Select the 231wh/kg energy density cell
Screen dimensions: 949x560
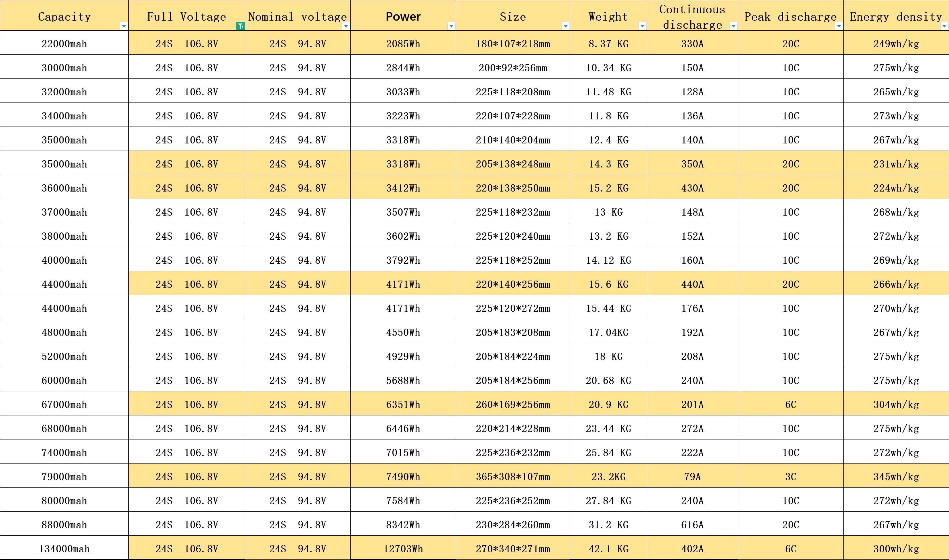pos(896,163)
